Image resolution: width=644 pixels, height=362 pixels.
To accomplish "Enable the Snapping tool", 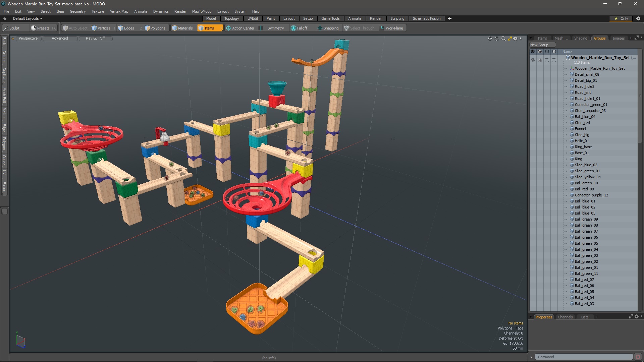I will point(328,28).
